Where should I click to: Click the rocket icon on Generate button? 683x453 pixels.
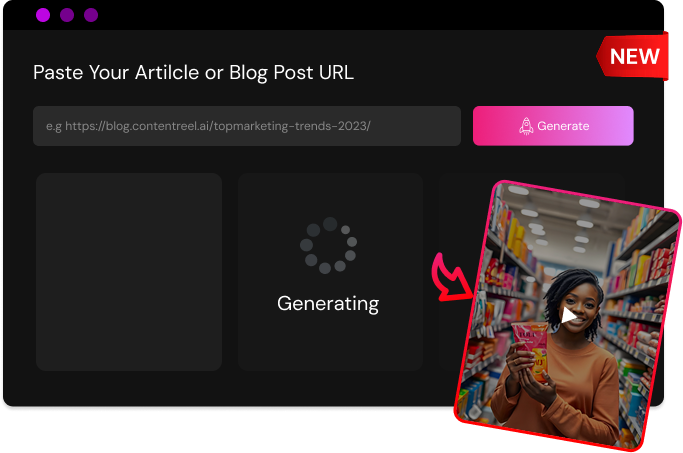coord(526,126)
